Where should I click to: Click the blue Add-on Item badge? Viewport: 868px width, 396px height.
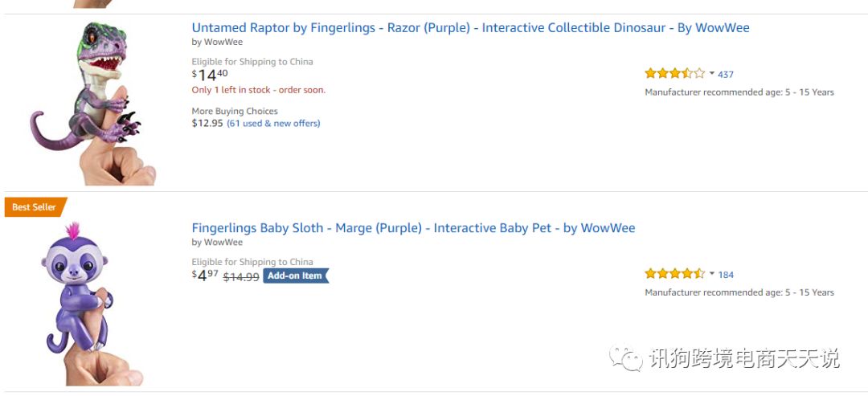pos(295,276)
